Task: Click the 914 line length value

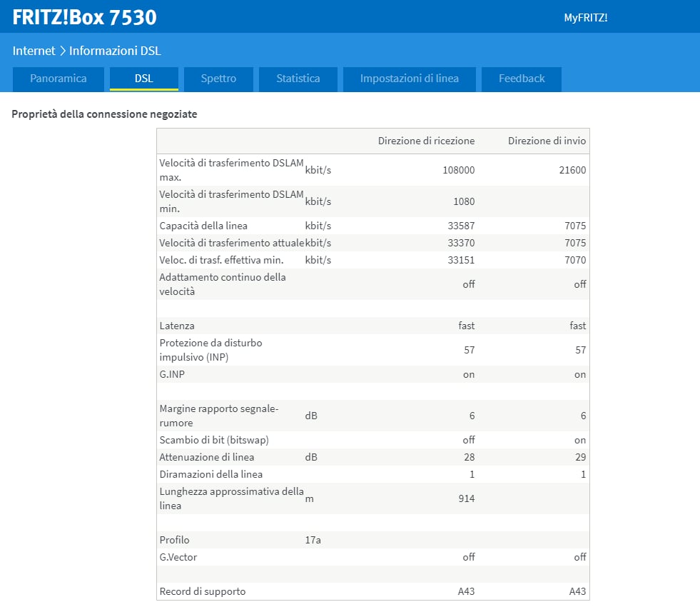Action: pos(467,498)
